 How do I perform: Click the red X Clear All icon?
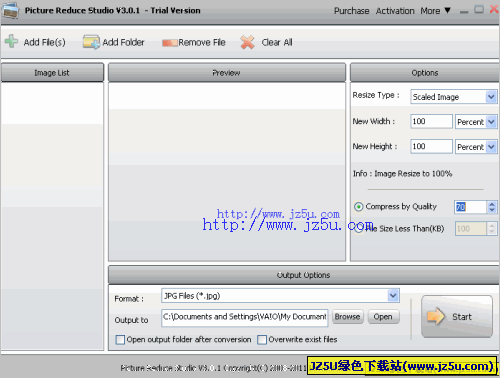247,42
